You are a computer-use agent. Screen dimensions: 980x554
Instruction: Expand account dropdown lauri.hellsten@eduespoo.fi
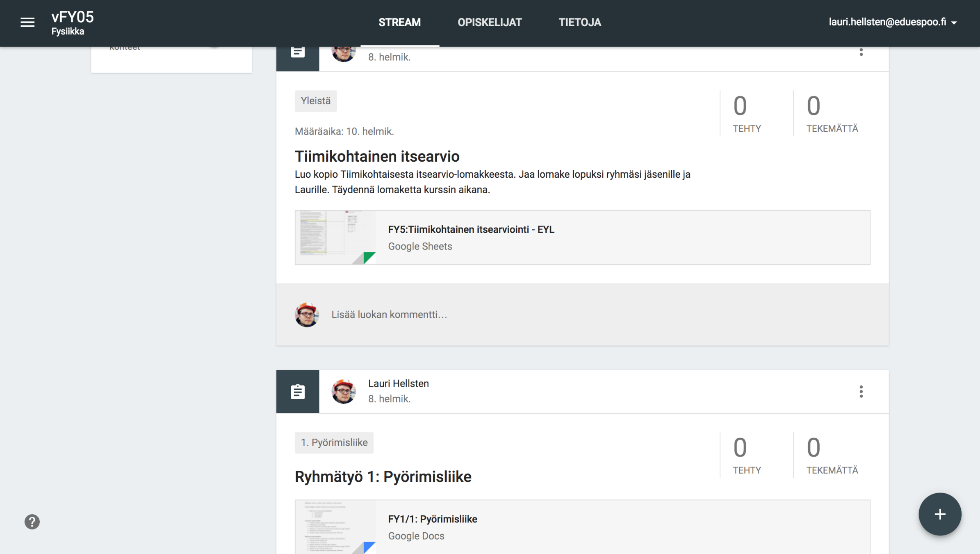coord(892,22)
